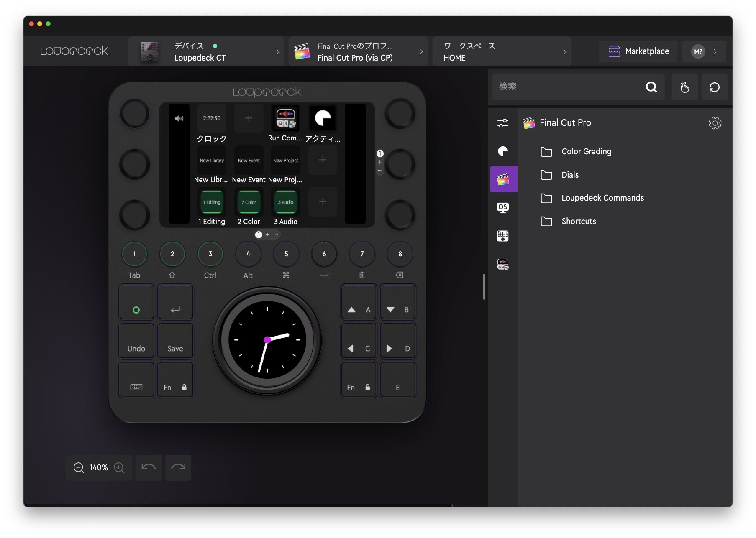Click the E square button
Viewport: 756px width, 538px height.
(x=398, y=380)
